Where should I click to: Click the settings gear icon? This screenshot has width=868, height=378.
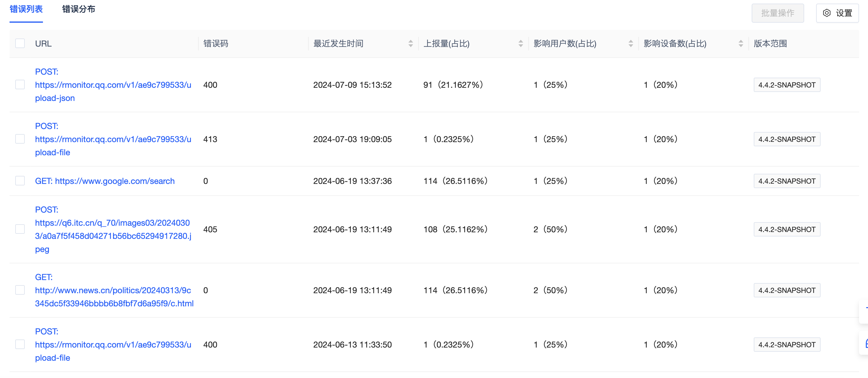(x=827, y=13)
